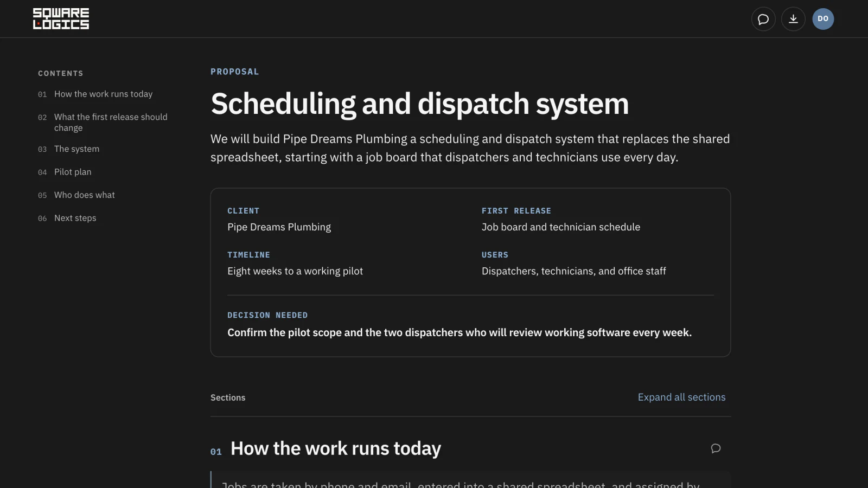Image resolution: width=868 pixels, height=488 pixels.
Task: Click the Pipe Dreams Plumbing client value
Action: point(279,227)
